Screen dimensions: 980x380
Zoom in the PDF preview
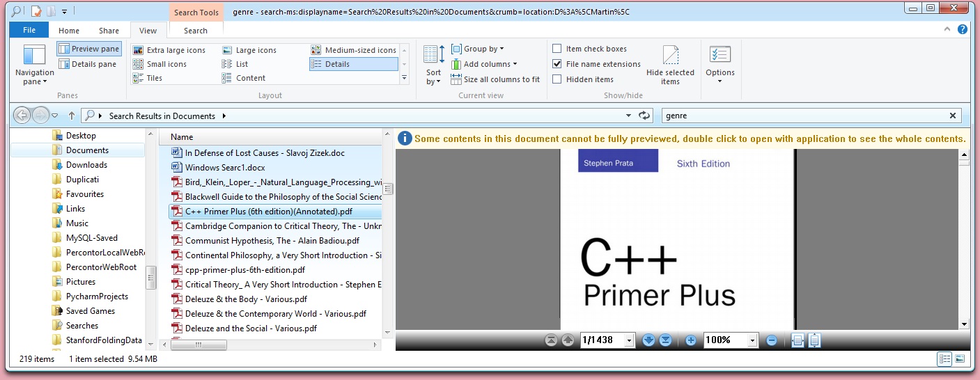click(691, 340)
